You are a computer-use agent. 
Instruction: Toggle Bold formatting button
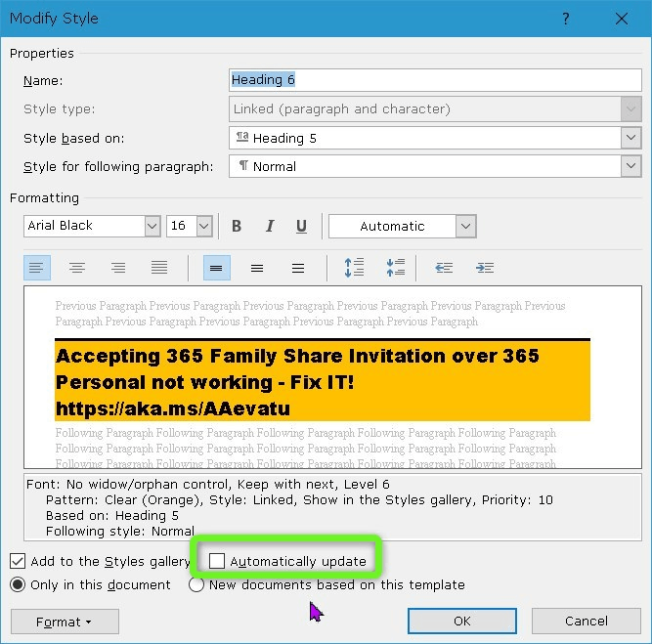pos(237,226)
